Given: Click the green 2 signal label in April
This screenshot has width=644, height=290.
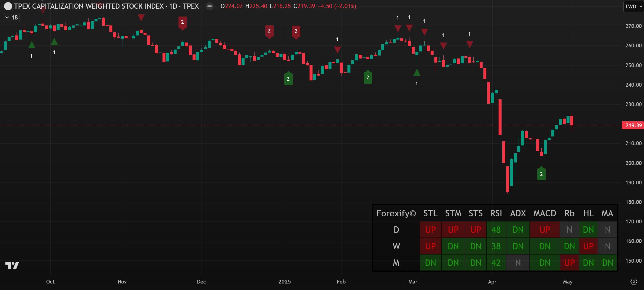Looking at the screenshot, I should [x=541, y=174].
